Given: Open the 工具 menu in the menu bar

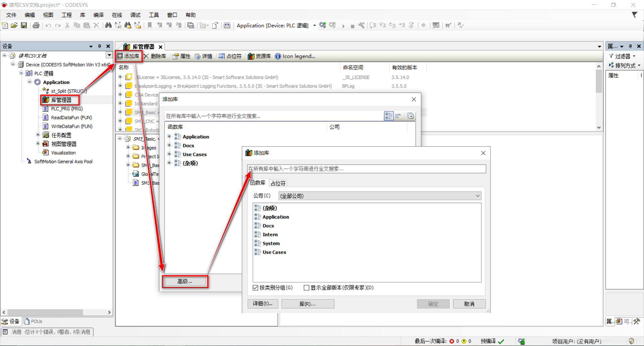Looking at the screenshot, I should pyautogui.click(x=154, y=15).
